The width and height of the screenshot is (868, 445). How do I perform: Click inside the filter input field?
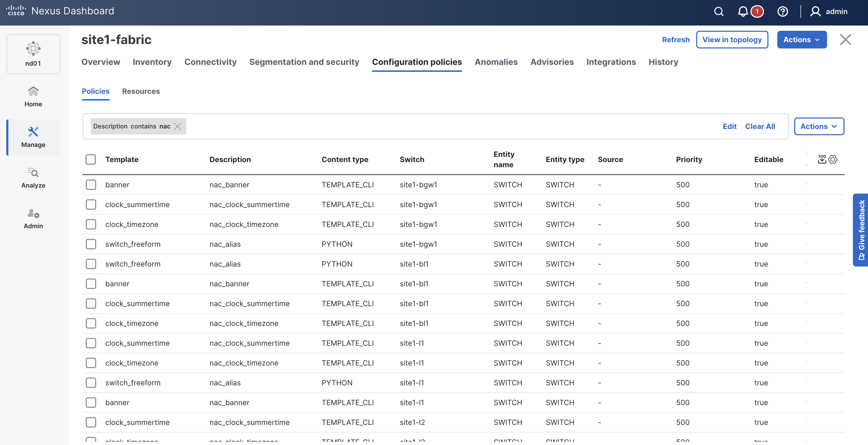click(x=438, y=126)
